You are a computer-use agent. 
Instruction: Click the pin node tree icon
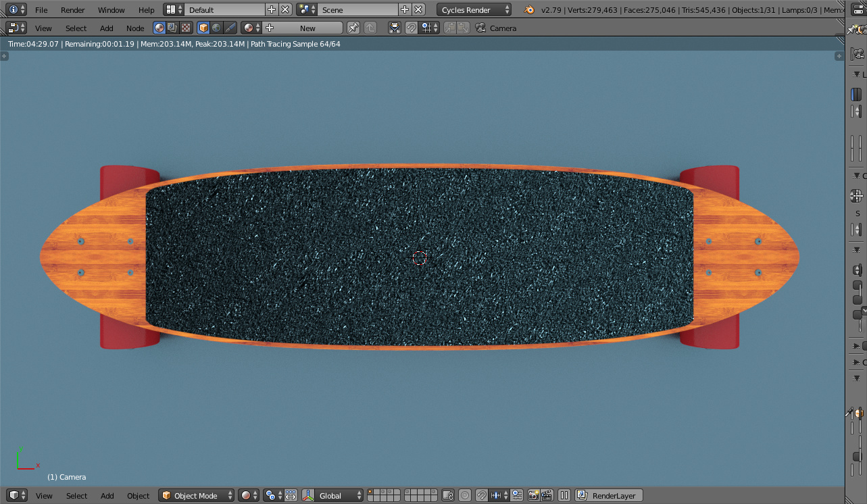[x=353, y=28]
